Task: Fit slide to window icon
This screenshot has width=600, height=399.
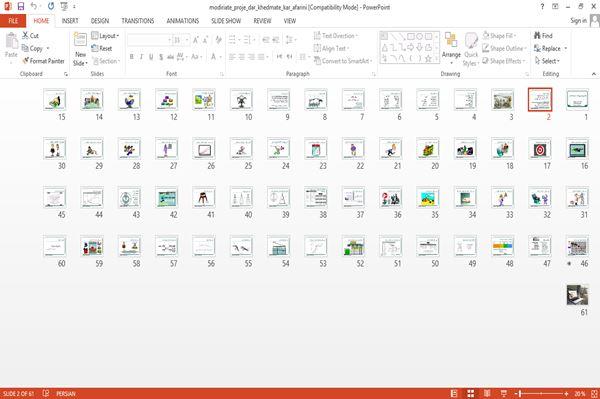Action: [x=595, y=393]
